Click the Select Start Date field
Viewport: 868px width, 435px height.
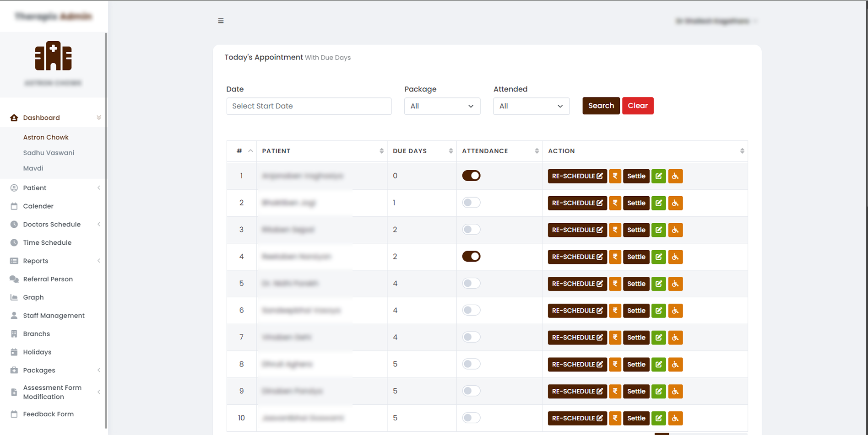309,106
